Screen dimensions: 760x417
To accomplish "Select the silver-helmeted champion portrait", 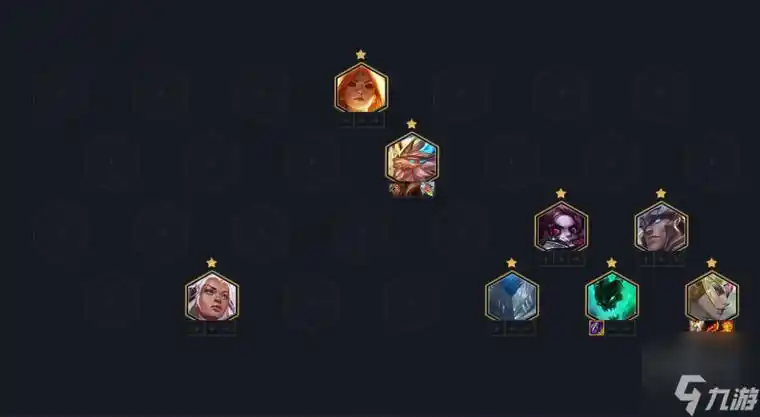I will [x=661, y=227].
